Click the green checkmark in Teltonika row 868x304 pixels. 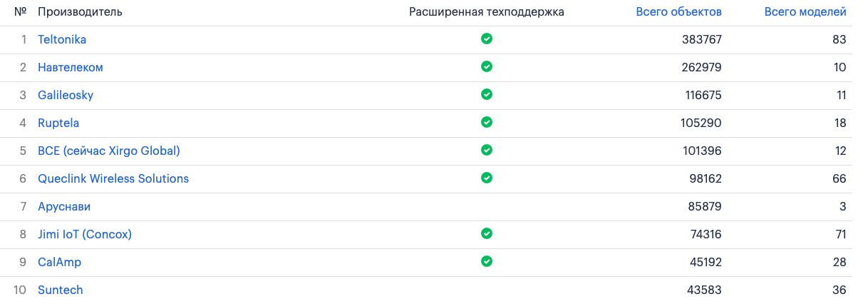click(487, 39)
